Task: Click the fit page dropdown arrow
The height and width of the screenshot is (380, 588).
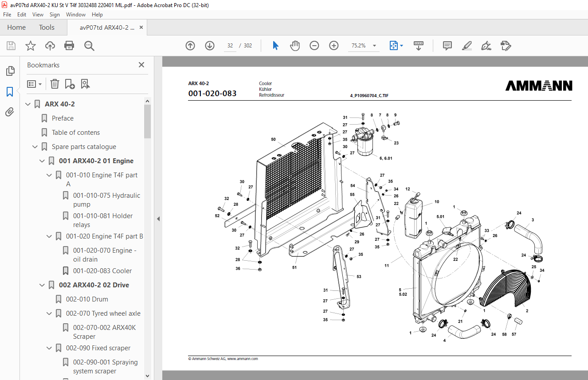Action: point(402,46)
